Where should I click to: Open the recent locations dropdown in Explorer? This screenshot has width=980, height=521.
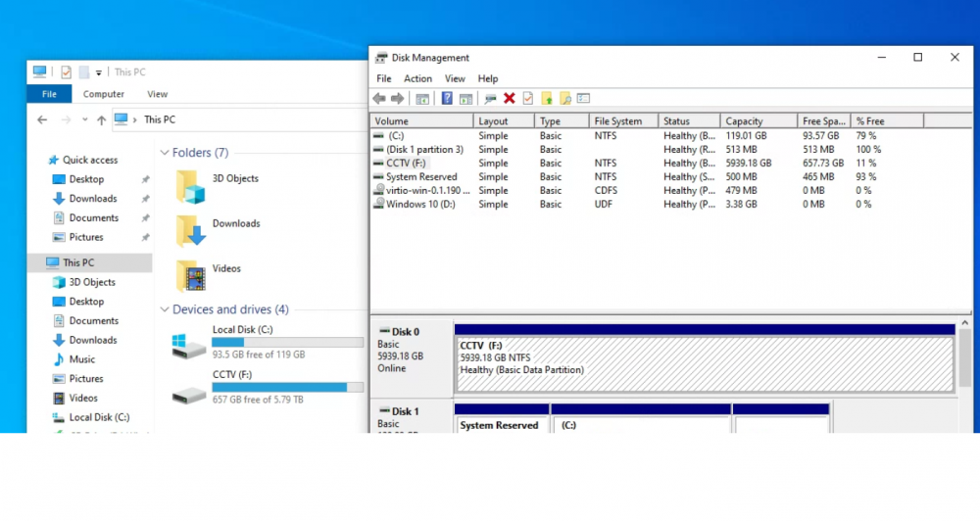pos(84,119)
